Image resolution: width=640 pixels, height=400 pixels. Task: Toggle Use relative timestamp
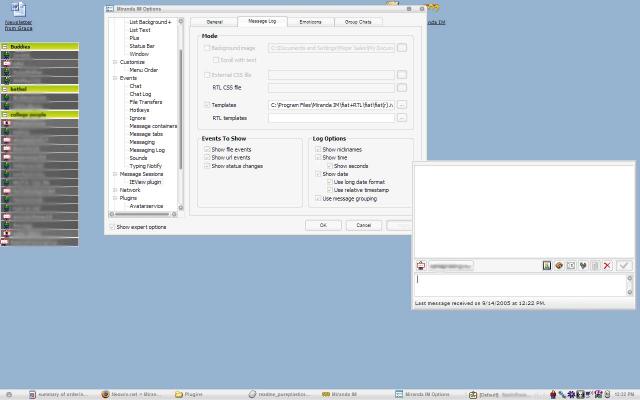tap(329, 190)
